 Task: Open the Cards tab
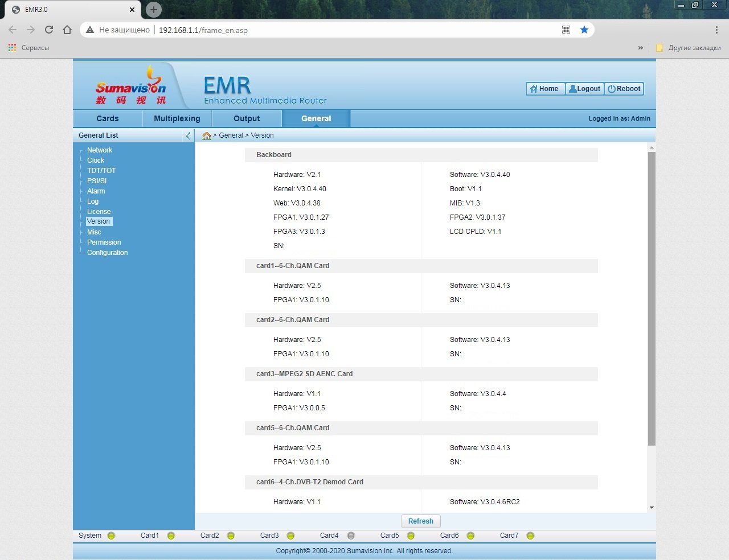point(108,118)
